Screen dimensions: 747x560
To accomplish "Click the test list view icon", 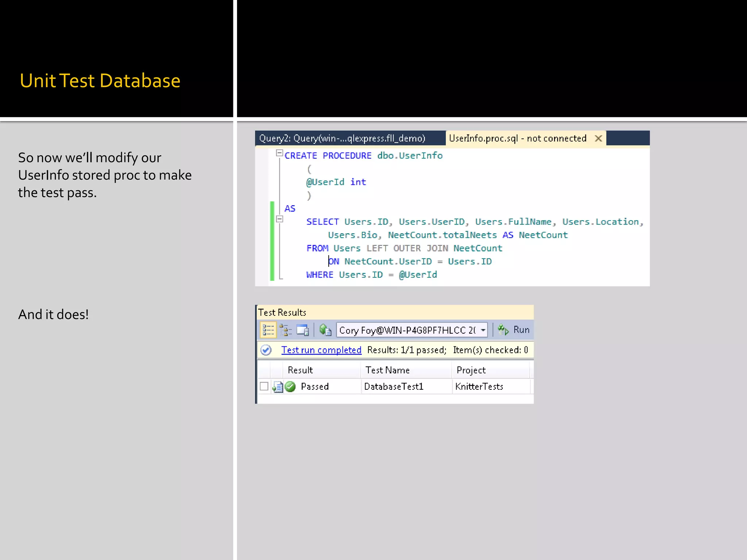I will 268,330.
